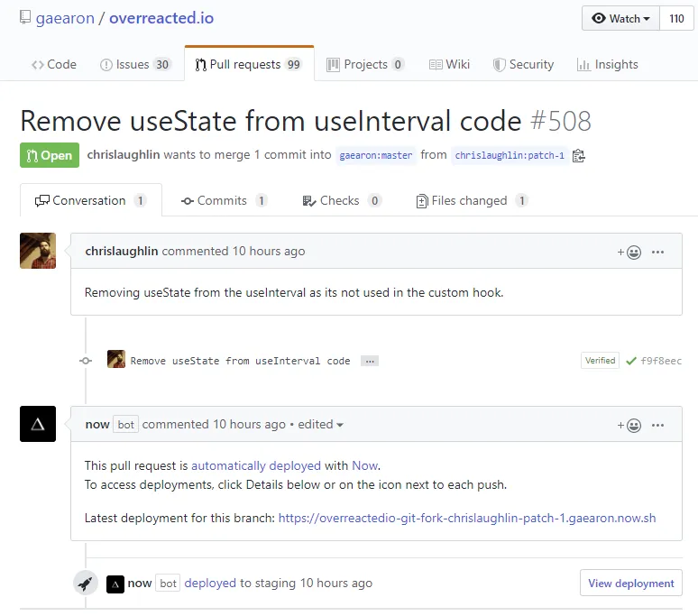Add reaction to chrislaughlin's comment
Screen dimensions: 698x616
(x=629, y=253)
